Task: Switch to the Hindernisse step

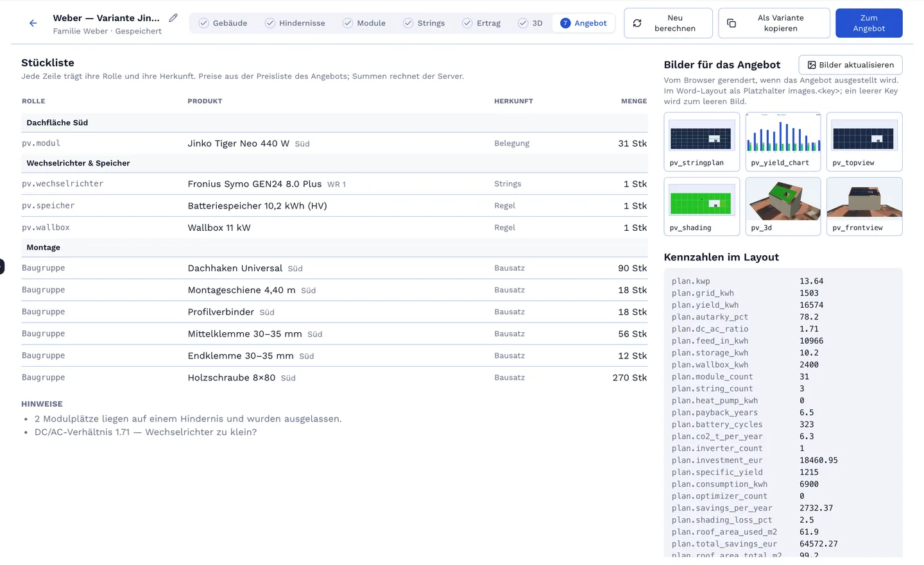Action: tap(295, 23)
